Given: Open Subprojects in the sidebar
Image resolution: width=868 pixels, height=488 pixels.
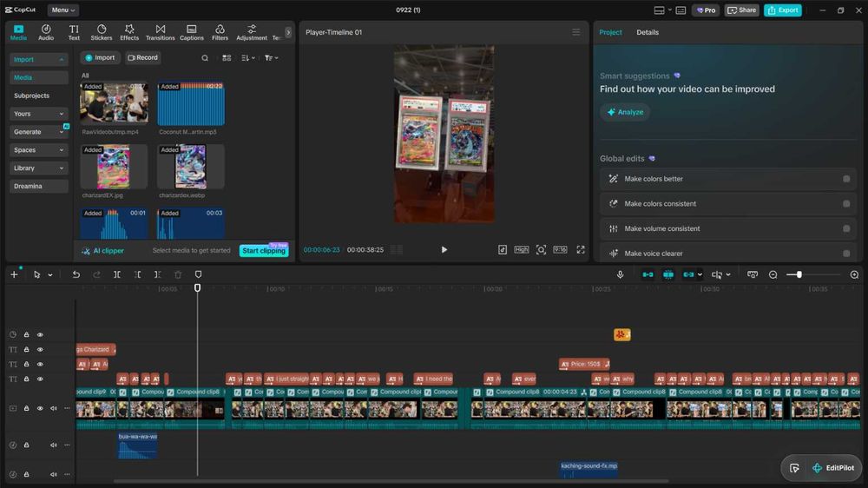Looking at the screenshot, I should (31, 96).
